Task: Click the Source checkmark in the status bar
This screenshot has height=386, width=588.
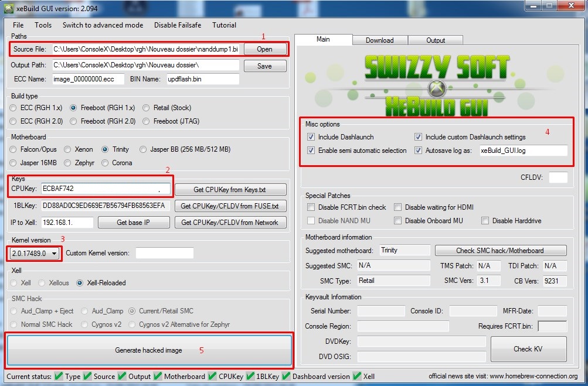Action: [x=86, y=377]
